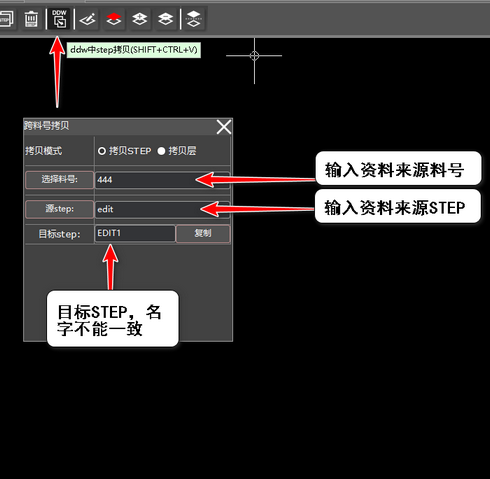Select the 拷贝层 radio option
490x479 pixels.
177,151
